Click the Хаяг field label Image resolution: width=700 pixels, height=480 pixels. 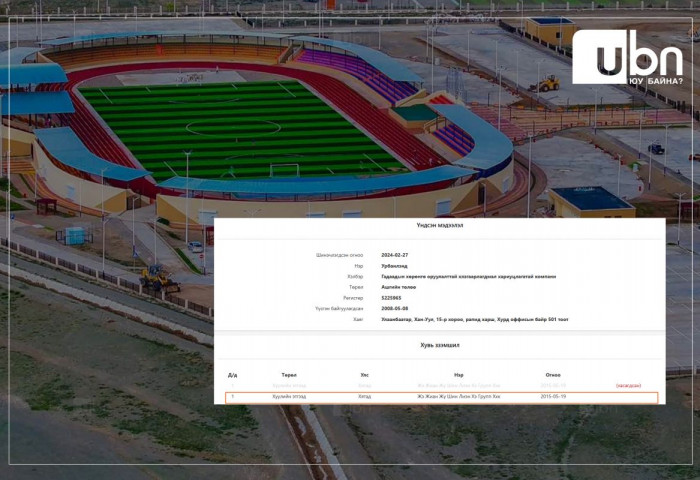coord(358,319)
